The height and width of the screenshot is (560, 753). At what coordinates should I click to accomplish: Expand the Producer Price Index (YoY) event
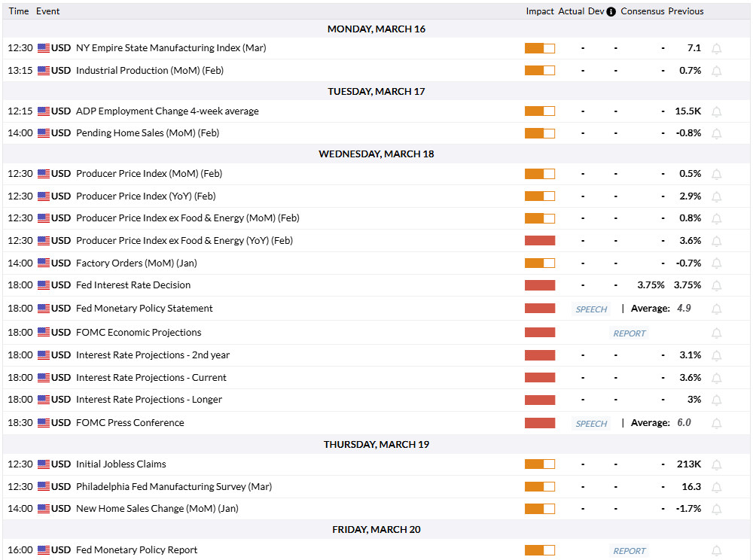coord(145,196)
